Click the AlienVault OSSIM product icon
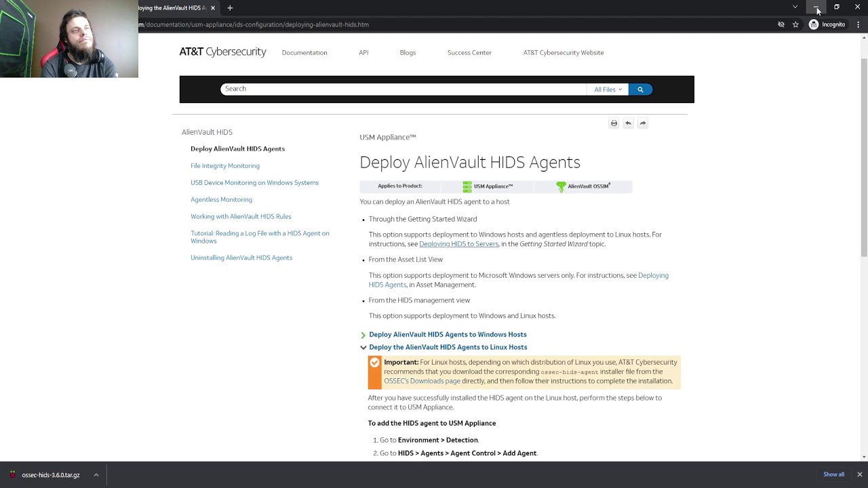 pos(561,186)
